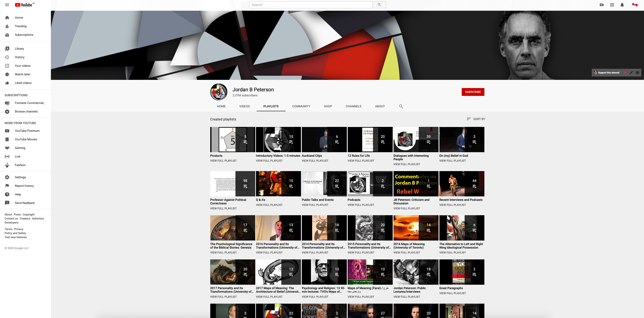Screen dimensions: 644x318
Task: Open Q & A's playlist title
Action: click(x=261, y=200)
